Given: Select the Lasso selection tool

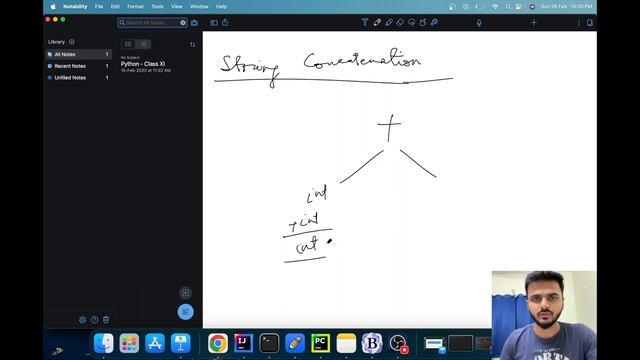Looking at the screenshot, I should (411, 22).
